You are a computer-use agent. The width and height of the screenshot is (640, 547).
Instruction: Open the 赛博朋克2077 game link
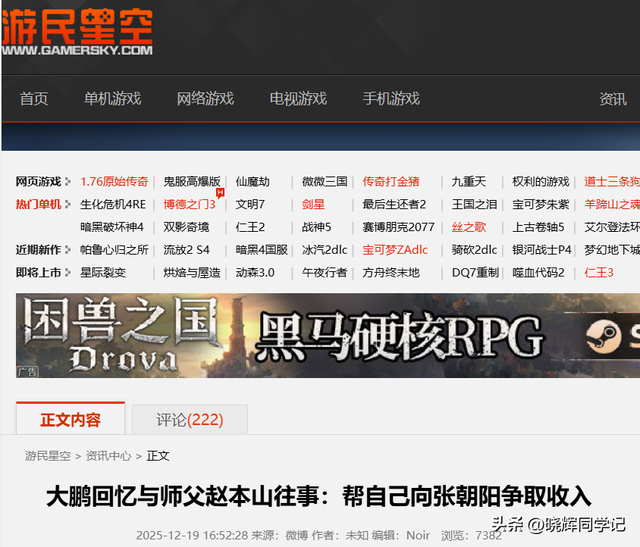[x=398, y=227]
